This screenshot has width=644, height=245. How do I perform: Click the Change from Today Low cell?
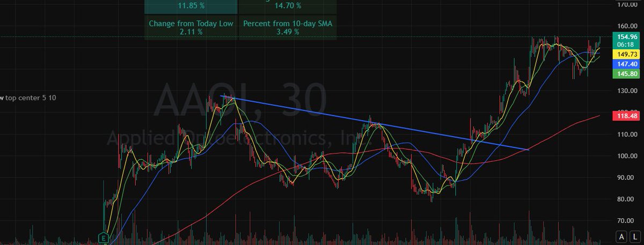(191, 27)
